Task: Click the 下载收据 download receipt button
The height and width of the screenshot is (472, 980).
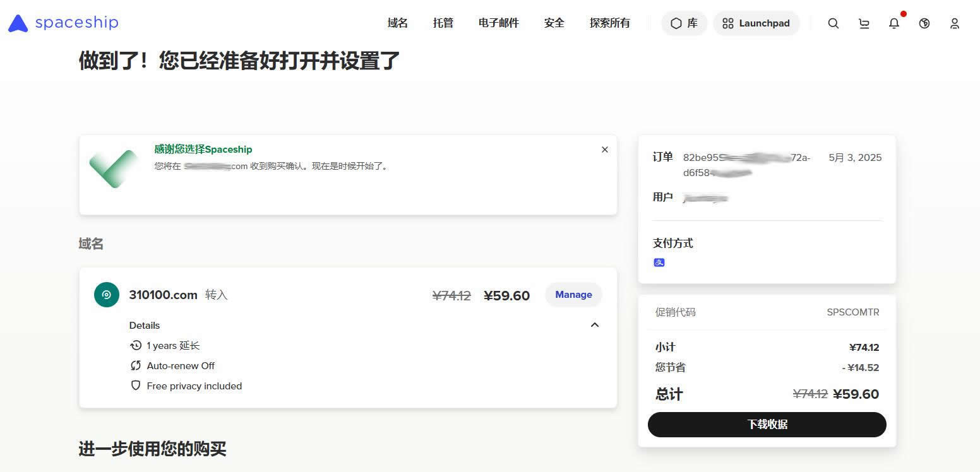Action: coord(767,425)
